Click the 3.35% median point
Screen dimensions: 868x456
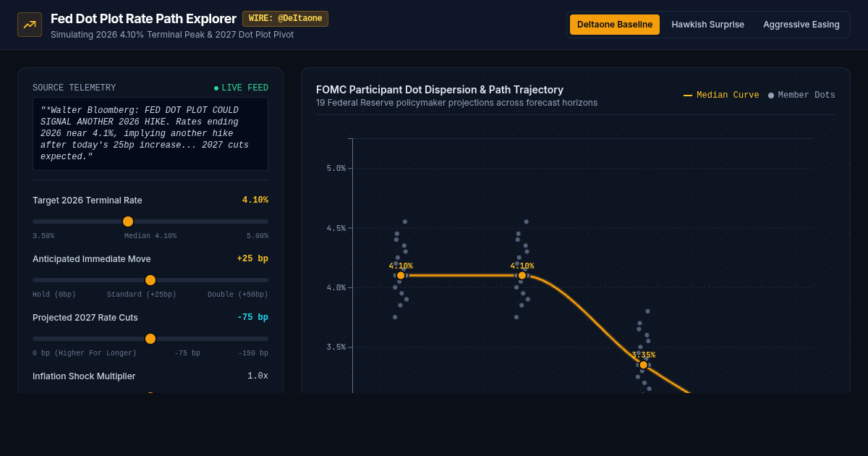(643, 365)
